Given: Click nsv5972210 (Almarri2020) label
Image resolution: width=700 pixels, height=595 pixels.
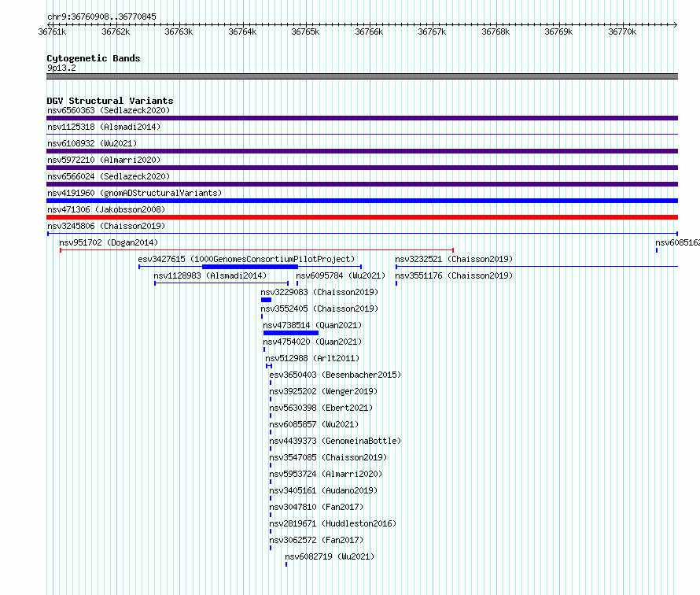Looking at the screenshot, I should pos(104,160).
